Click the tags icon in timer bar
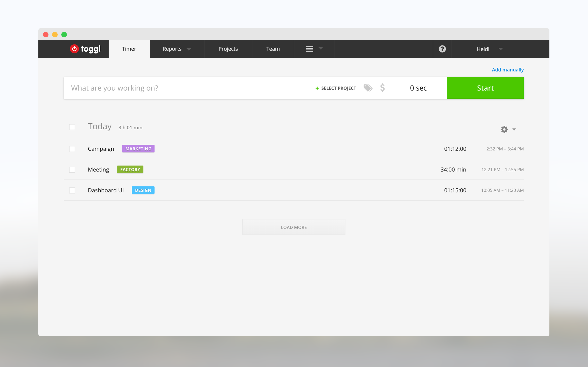Image resolution: width=588 pixels, height=367 pixels. [x=368, y=88]
